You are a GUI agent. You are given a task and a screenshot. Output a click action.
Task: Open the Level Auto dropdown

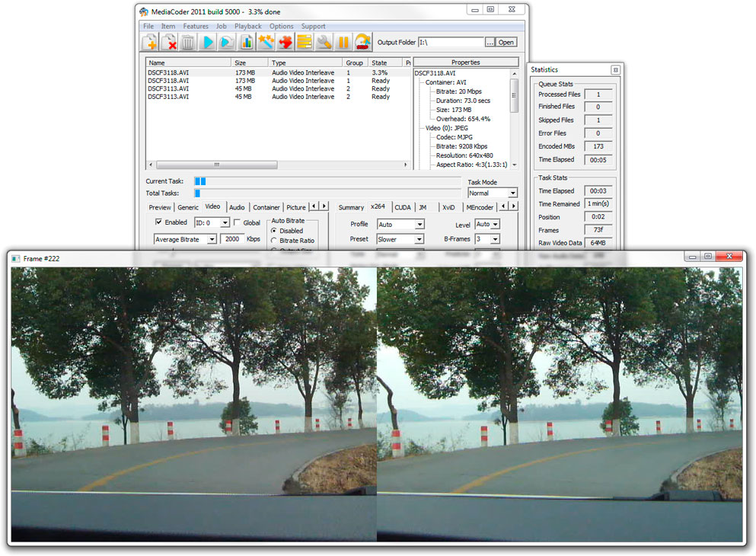(x=495, y=224)
